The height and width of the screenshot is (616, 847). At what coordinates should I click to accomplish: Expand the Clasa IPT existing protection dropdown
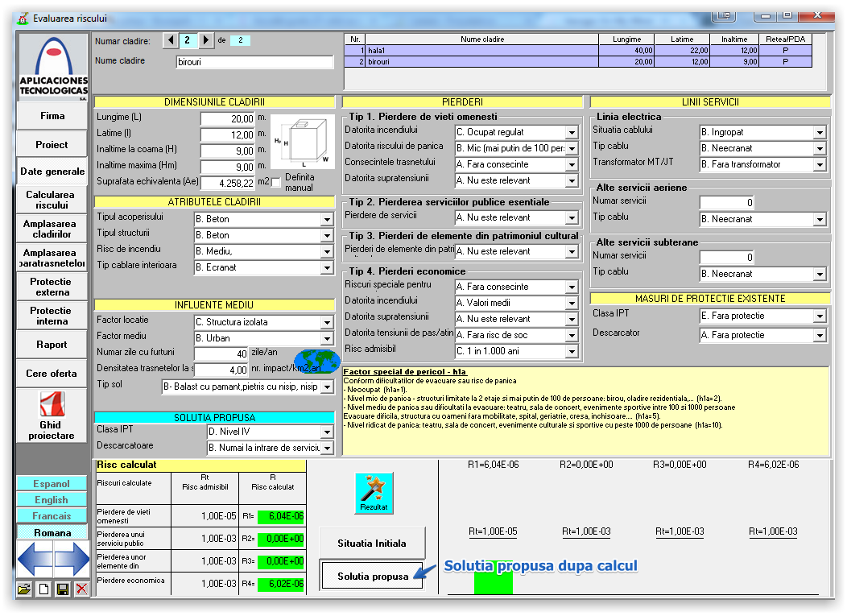tap(820, 316)
